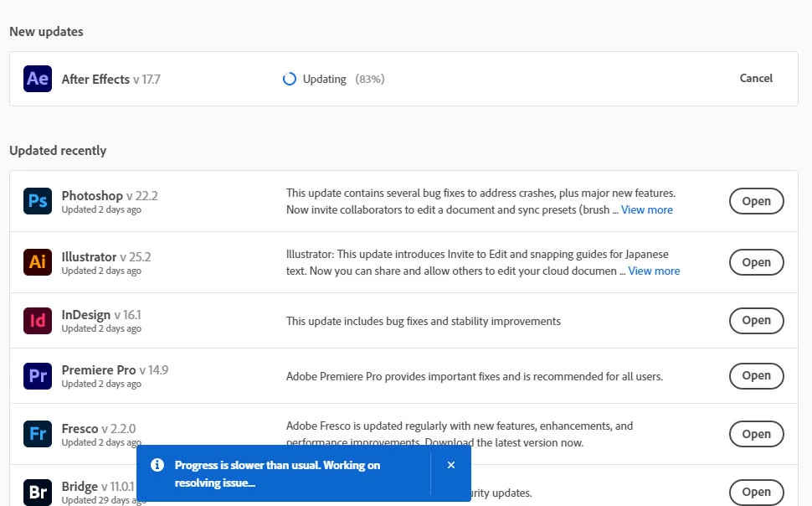Click the New updates heading

tap(46, 32)
